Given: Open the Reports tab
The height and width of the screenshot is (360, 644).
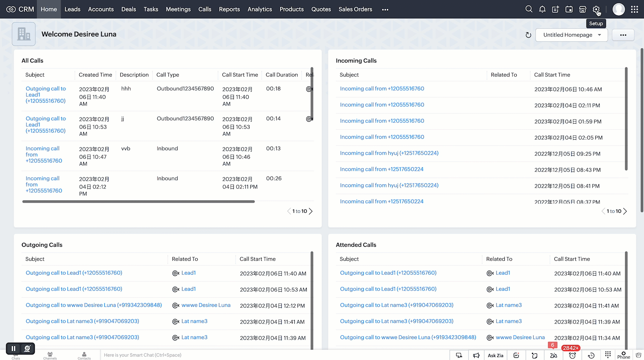Looking at the screenshot, I should 229,9.
